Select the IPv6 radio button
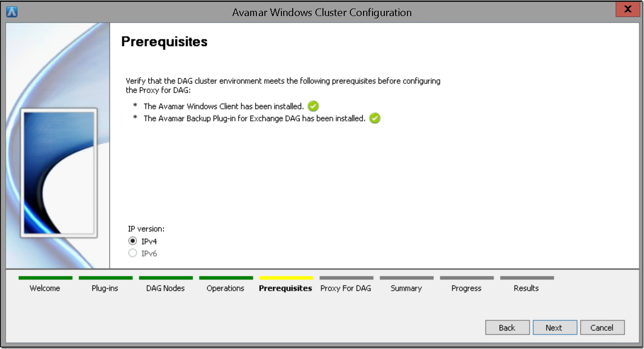This screenshot has width=644, height=349. pyautogui.click(x=133, y=253)
